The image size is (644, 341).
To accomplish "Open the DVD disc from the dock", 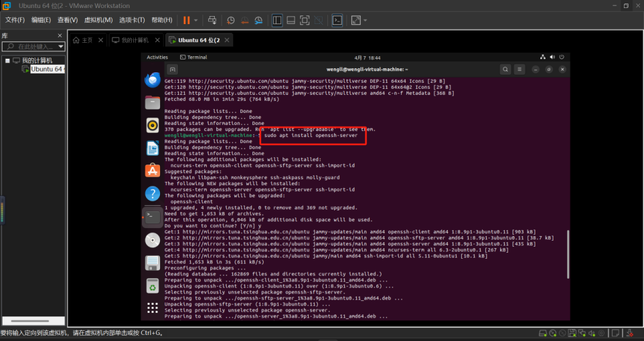I will tap(153, 240).
